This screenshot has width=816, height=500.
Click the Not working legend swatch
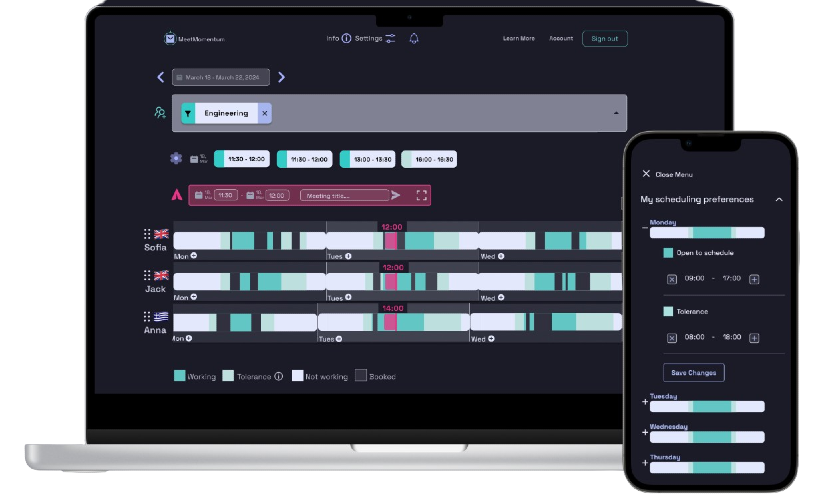click(x=298, y=376)
